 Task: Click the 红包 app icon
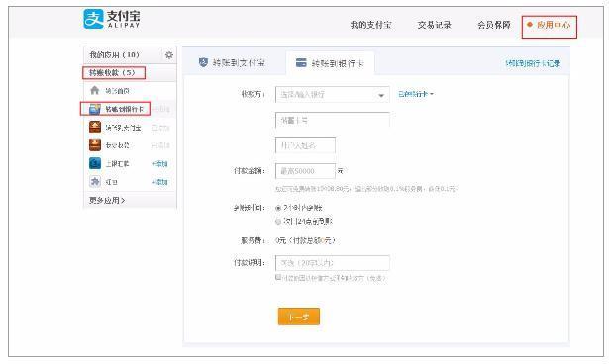click(95, 182)
